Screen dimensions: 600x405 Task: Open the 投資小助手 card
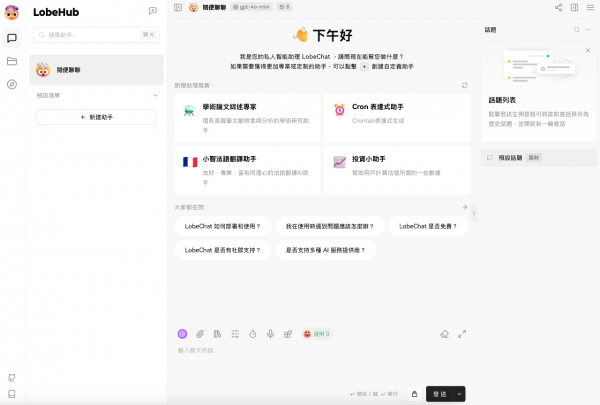tap(397, 170)
